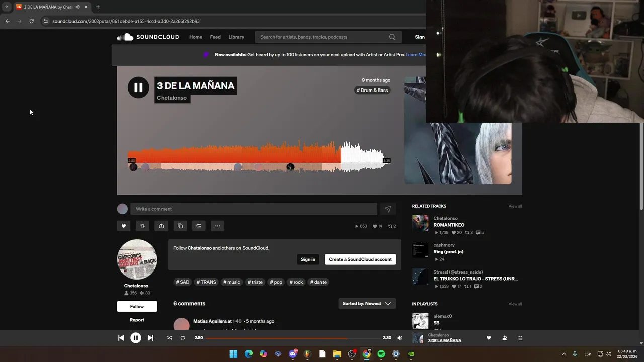Click the search magnifier icon
This screenshot has height=362, width=644.
pyautogui.click(x=392, y=37)
